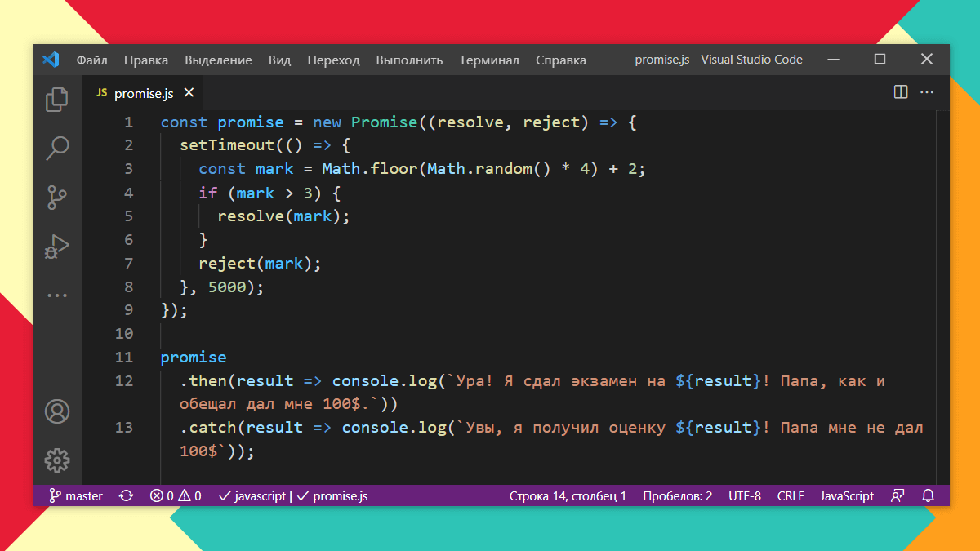The image size is (980, 551).
Task: Click the ports forwarding icon in status bar
Action: point(898,495)
